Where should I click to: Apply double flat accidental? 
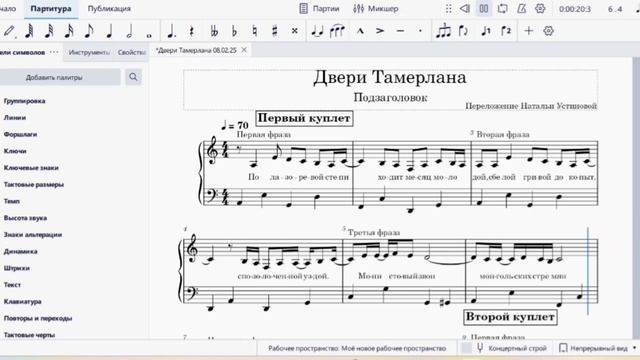[x=214, y=31]
